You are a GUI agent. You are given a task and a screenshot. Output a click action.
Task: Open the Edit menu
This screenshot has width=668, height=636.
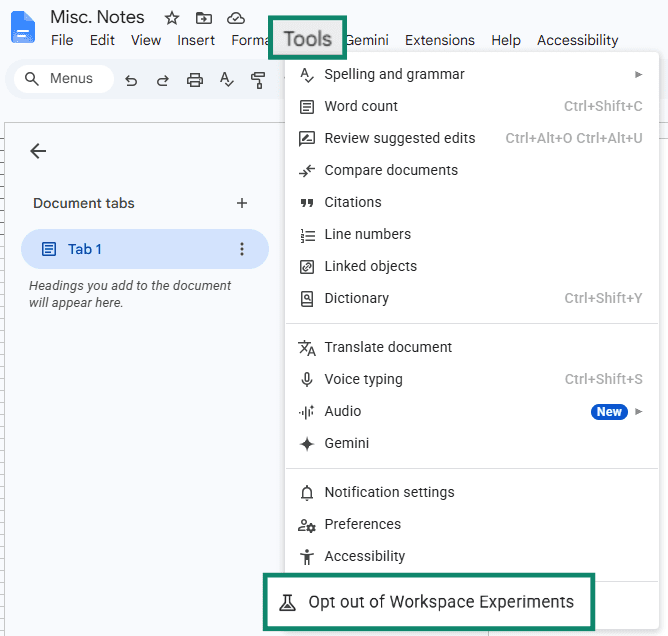(102, 40)
